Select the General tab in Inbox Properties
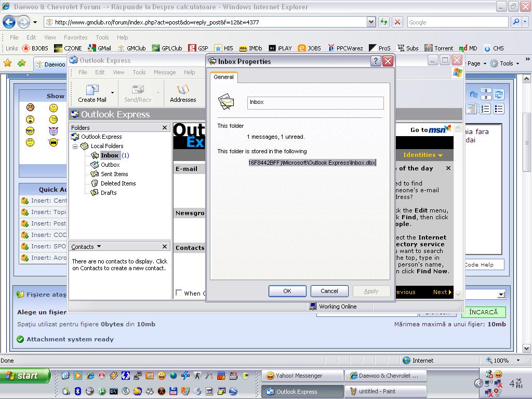 (223, 77)
